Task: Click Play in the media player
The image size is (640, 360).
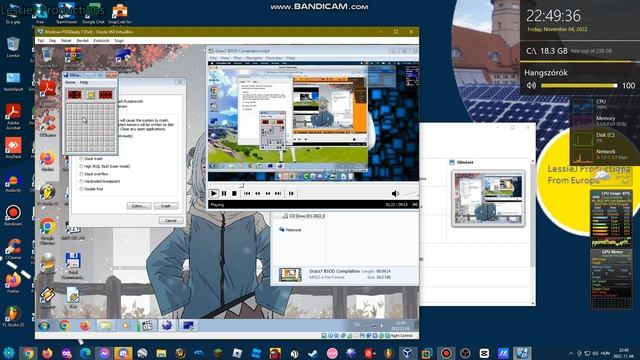Action: [213, 193]
